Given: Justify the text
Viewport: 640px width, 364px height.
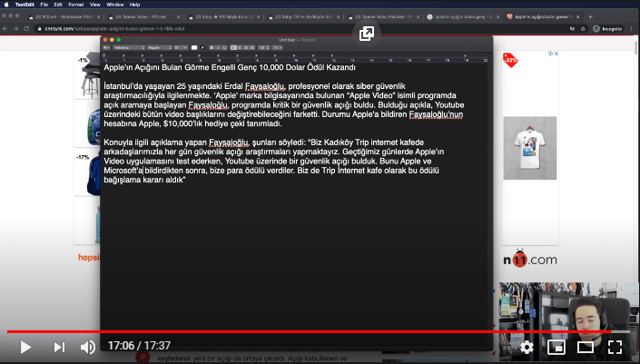Looking at the screenshot, I should pos(252,48).
